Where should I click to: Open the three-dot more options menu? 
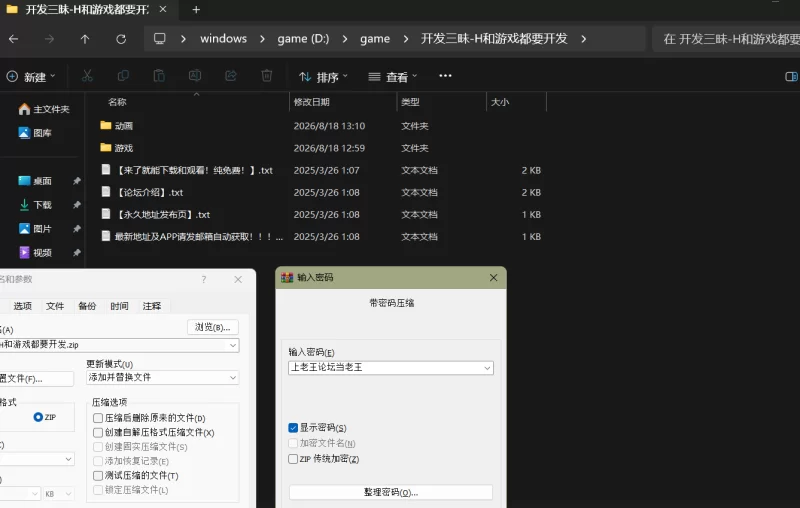(445, 76)
